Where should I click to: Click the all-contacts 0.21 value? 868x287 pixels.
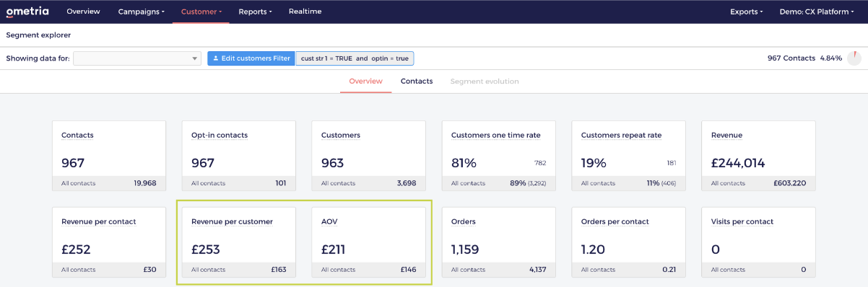[x=669, y=270]
